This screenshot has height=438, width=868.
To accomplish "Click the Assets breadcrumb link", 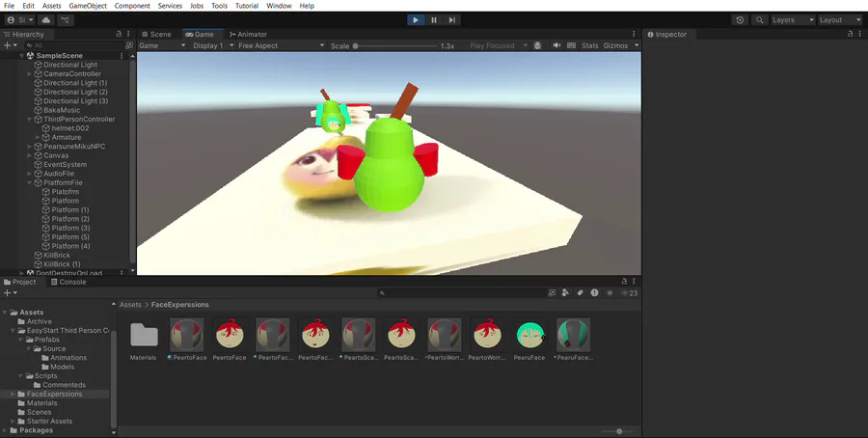I will pos(130,305).
